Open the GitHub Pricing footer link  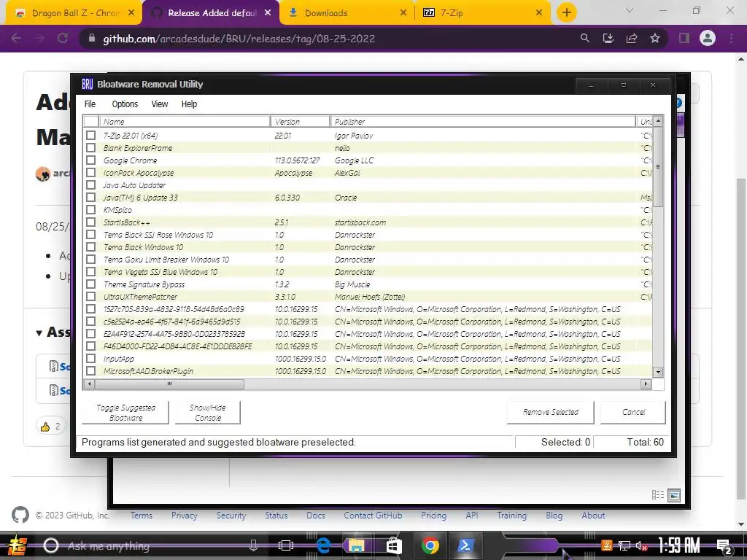pyautogui.click(x=433, y=516)
